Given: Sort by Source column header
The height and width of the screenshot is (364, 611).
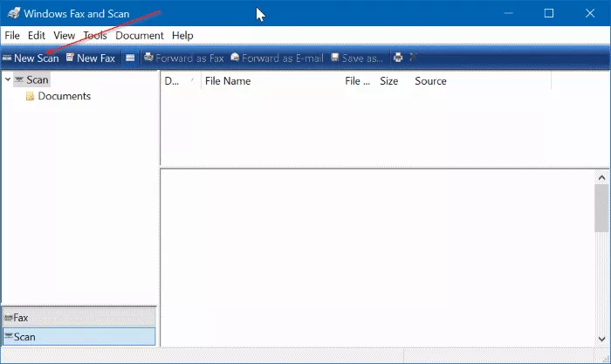Looking at the screenshot, I should click(x=481, y=81).
